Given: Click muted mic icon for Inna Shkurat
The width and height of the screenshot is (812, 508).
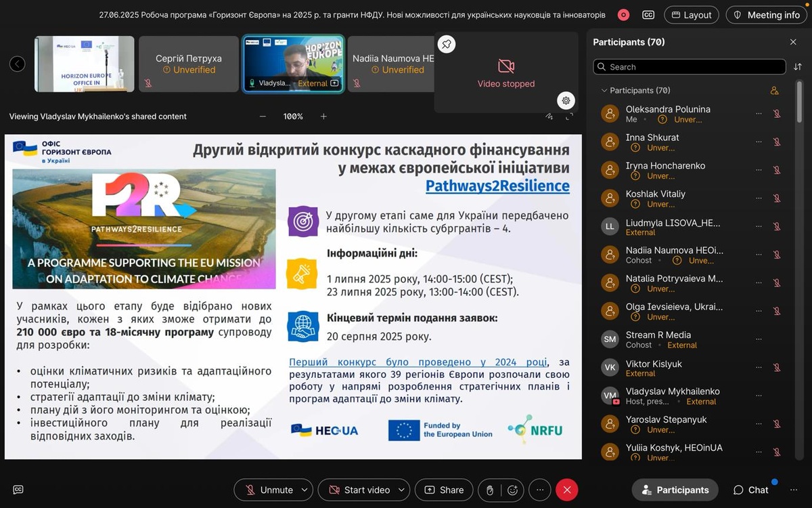Looking at the screenshot, I should [777, 142].
